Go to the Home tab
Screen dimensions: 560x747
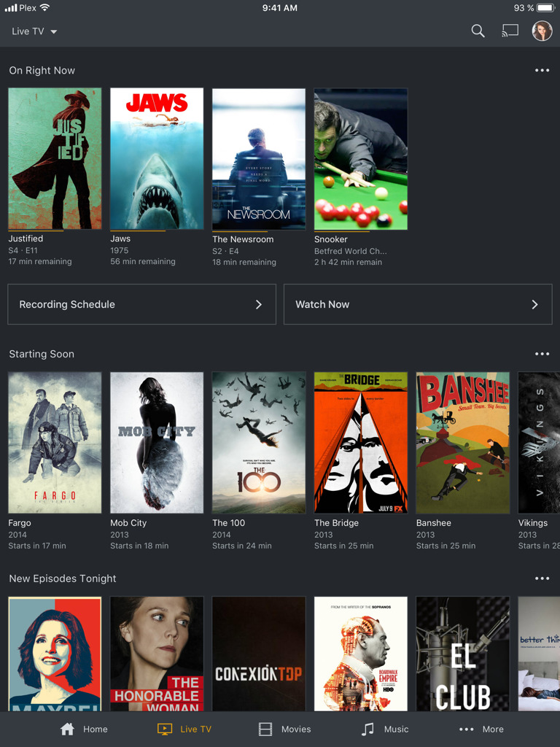point(84,729)
